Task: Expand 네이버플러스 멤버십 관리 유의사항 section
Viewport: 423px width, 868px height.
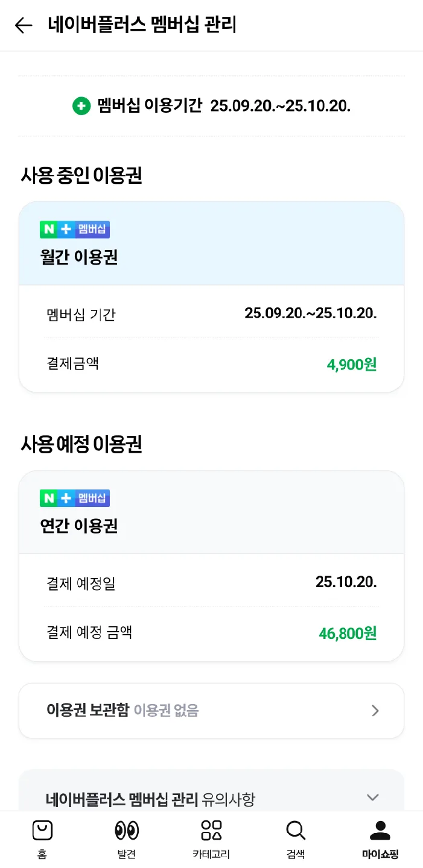Action: point(151,799)
